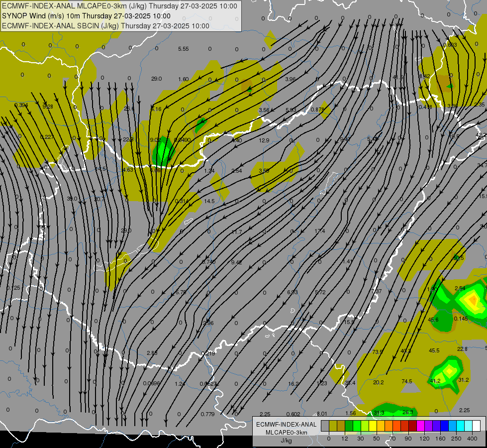Click the map value 35.4
This screenshot has width=487, height=448.
tap(350, 383)
